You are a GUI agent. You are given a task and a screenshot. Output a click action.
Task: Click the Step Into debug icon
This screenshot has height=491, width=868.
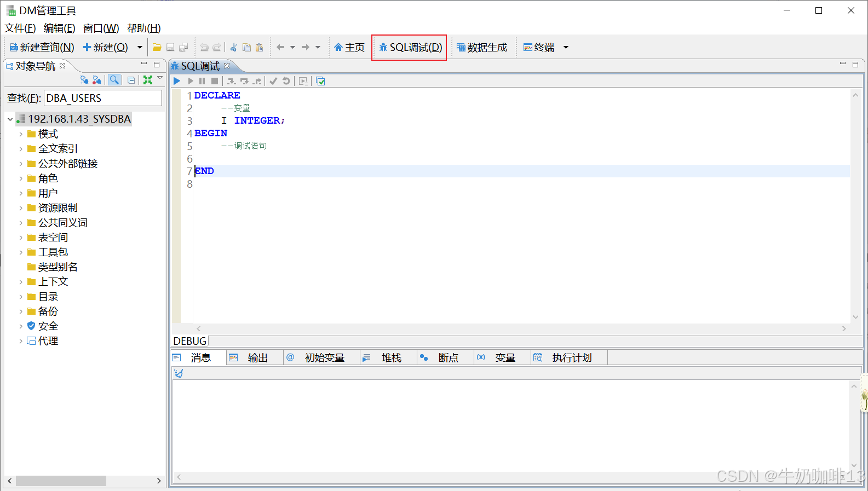[x=232, y=81]
